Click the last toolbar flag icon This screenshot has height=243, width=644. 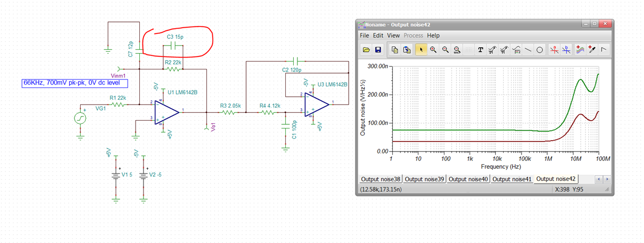[x=604, y=50]
